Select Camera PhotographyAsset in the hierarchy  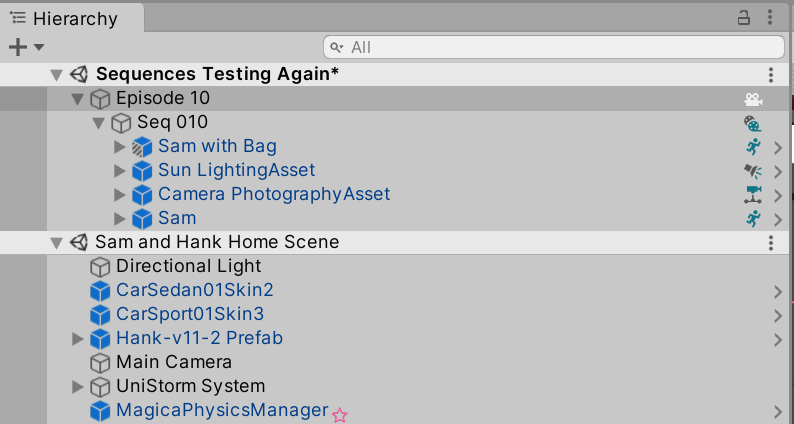point(274,194)
